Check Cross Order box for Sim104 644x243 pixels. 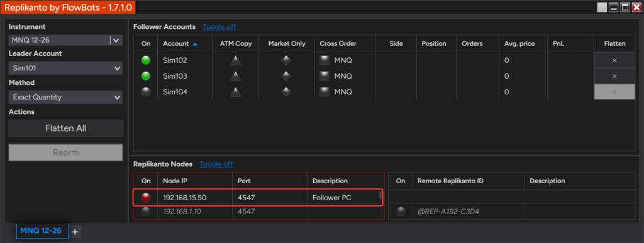tap(325, 92)
